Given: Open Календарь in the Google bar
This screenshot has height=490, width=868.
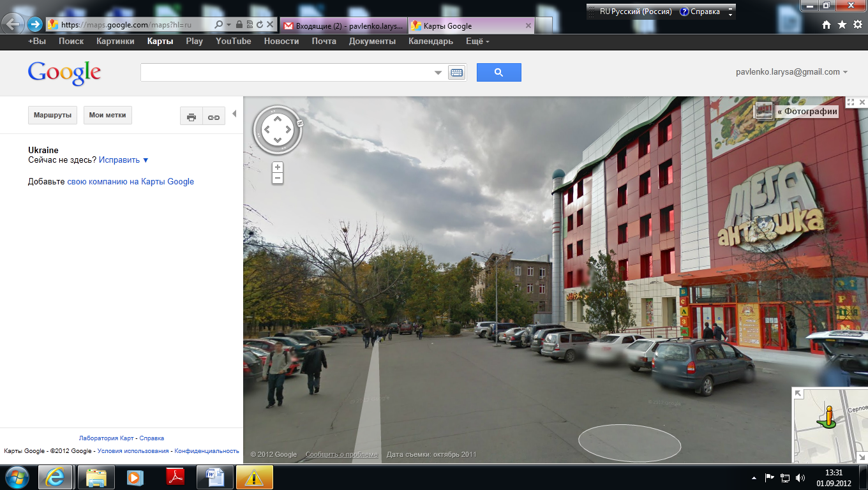Looking at the screenshot, I should tap(431, 41).
